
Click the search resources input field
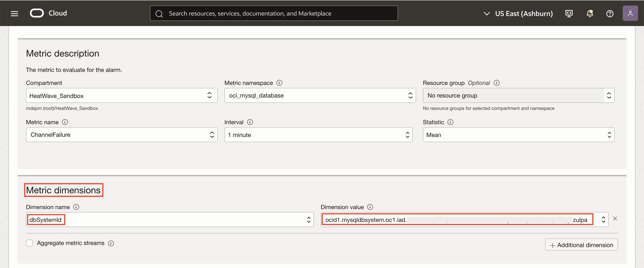[274, 13]
